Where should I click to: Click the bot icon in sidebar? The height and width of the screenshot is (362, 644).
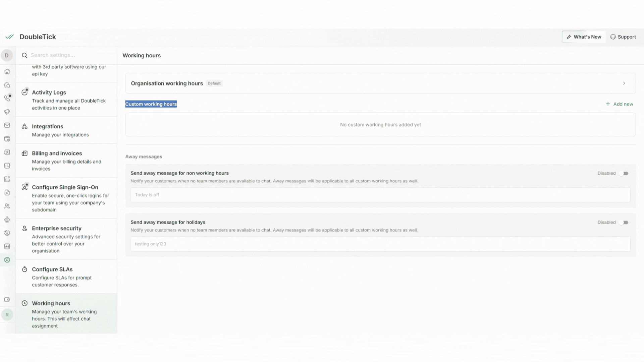point(7,220)
